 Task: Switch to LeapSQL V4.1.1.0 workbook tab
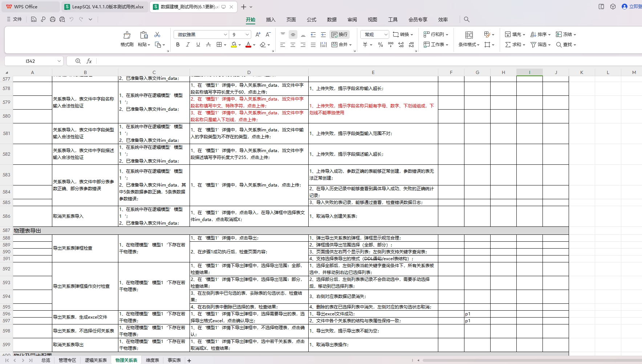[x=104, y=7]
